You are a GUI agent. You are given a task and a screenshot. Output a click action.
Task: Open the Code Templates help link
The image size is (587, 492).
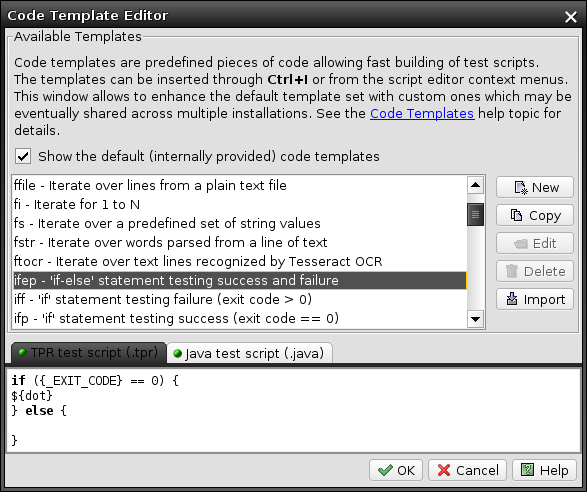click(x=422, y=113)
